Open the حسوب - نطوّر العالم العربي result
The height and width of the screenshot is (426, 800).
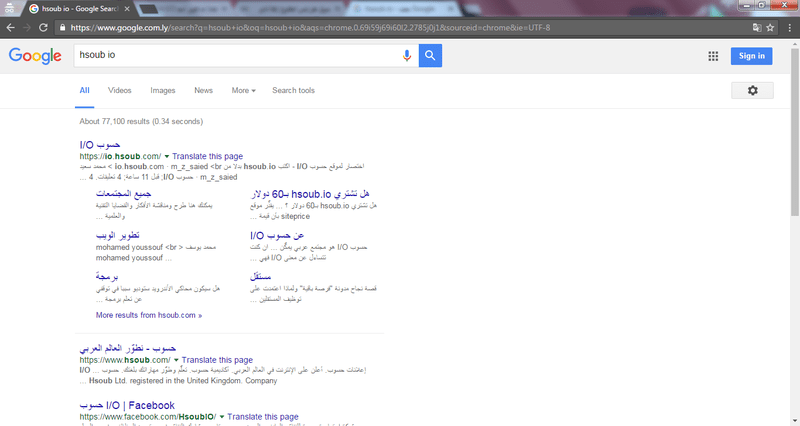(128, 348)
